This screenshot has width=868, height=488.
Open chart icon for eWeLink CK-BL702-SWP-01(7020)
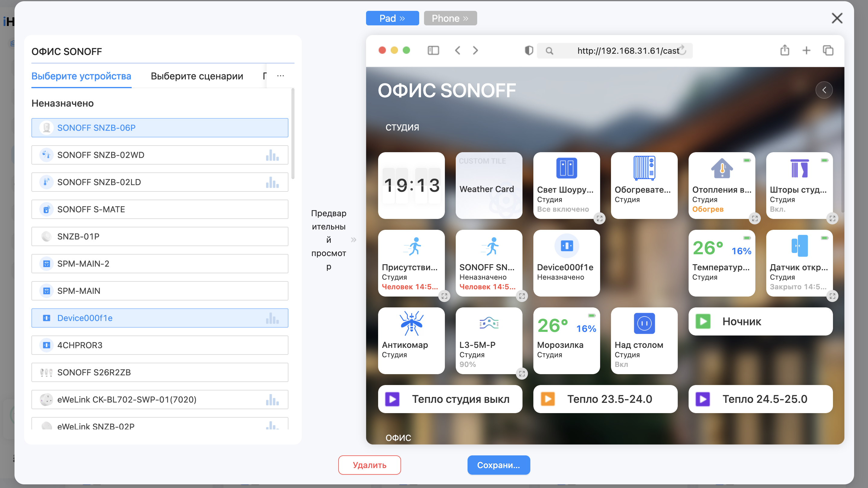pos(272,400)
